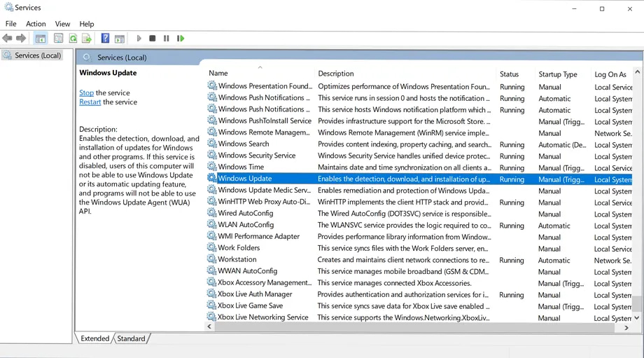The width and height of the screenshot is (644, 358).
Task: Click Automatic (De... startup type of Windows Search
Action: pyautogui.click(x=562, y=145)
